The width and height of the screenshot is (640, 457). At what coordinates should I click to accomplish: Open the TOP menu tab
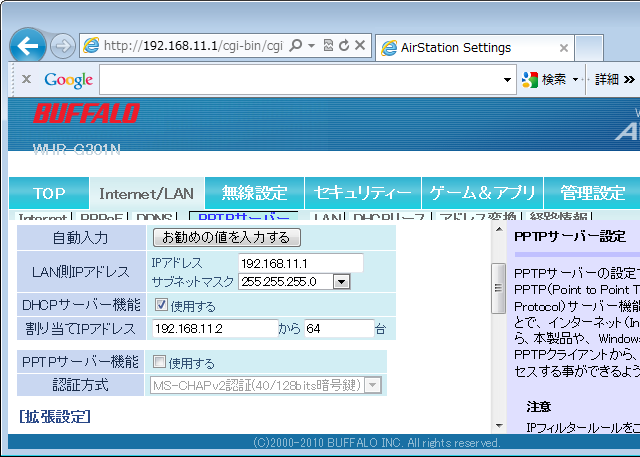click(49, 193)
